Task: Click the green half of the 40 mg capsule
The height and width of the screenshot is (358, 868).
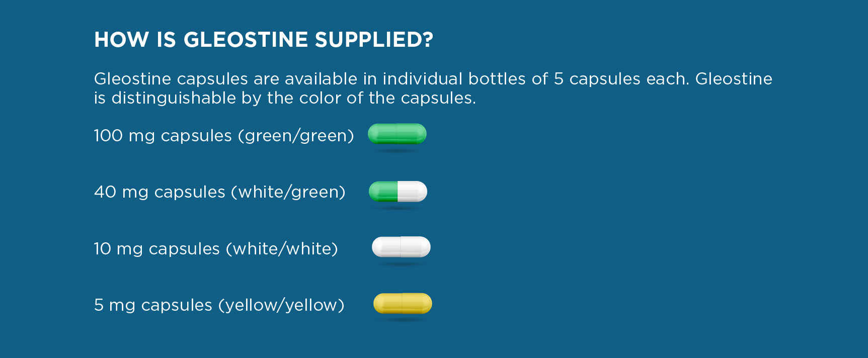Action: (383, 192)
